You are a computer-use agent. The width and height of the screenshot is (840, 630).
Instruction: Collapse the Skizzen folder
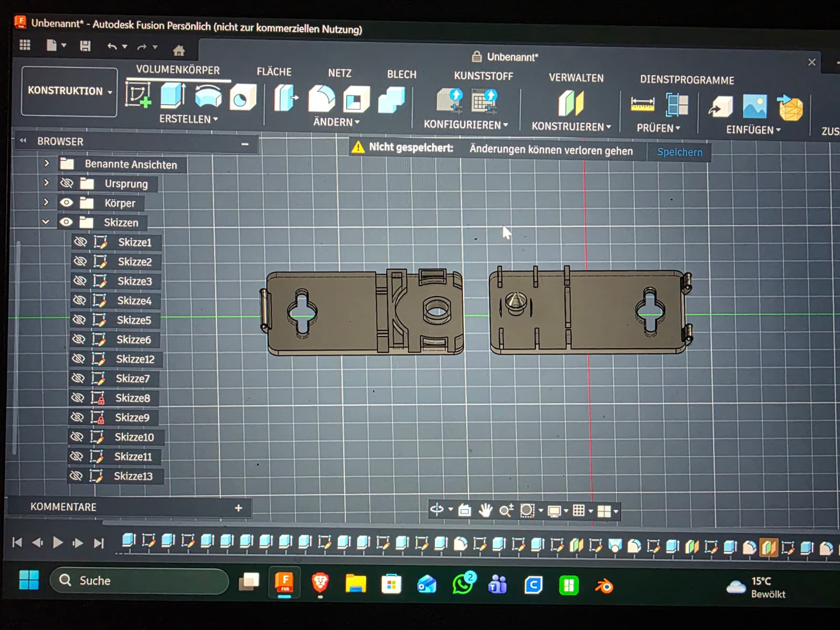(x=46, y=222)
